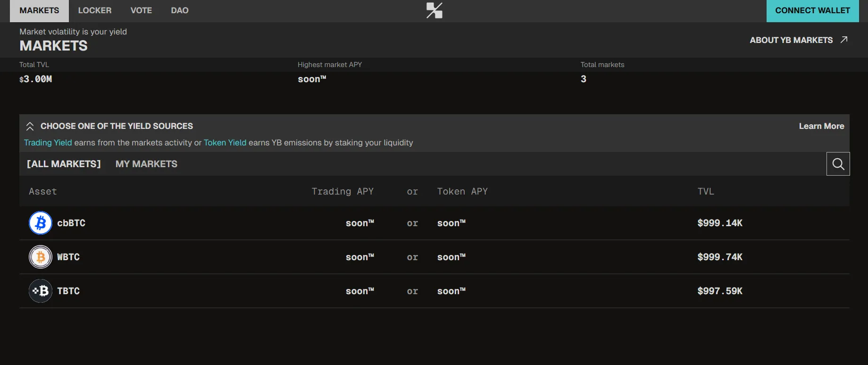Open the WBTC market TVL value

coord(719,257)
